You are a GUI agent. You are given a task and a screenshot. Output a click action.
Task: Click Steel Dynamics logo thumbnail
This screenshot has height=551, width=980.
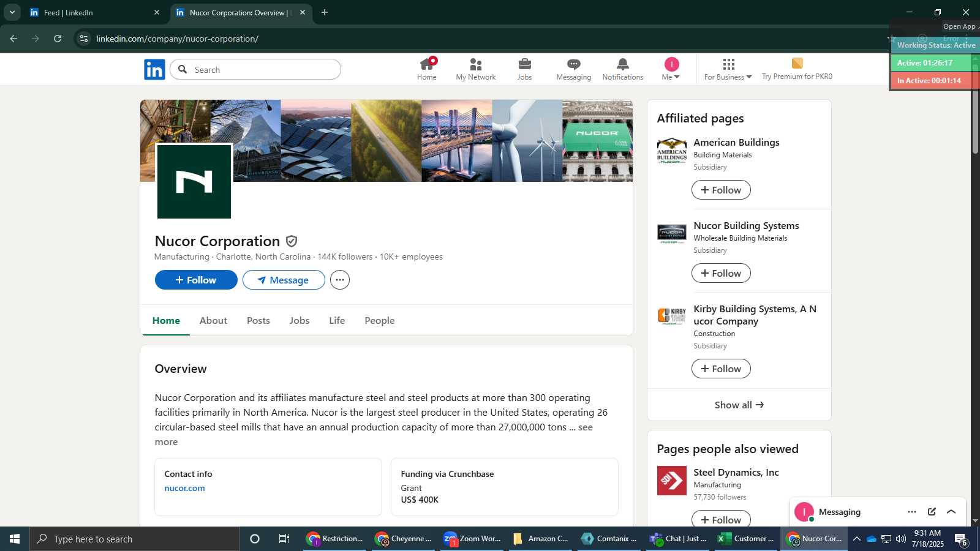(x=672, y=481)
